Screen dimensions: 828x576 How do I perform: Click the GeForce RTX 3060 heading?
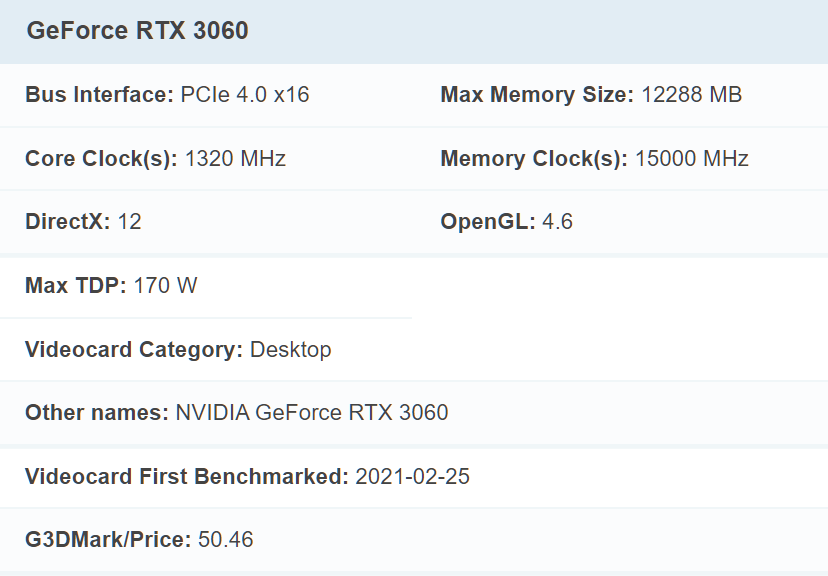[x=137, y=31]
